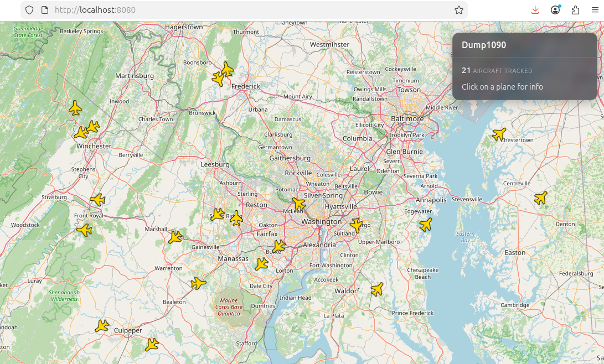This screenshot has width=604, height=364.
Task: Click the Alexandria label on map
Action: tap(319, 245)
